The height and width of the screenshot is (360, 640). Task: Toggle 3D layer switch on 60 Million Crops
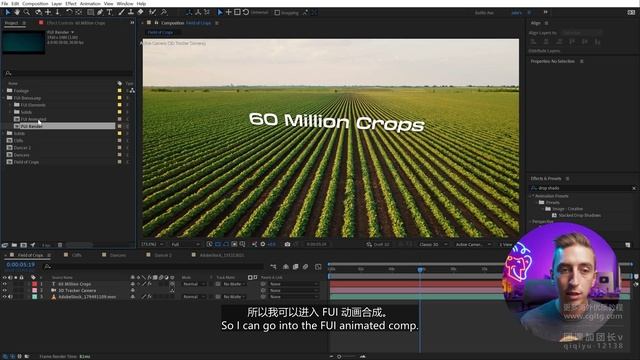172,284
